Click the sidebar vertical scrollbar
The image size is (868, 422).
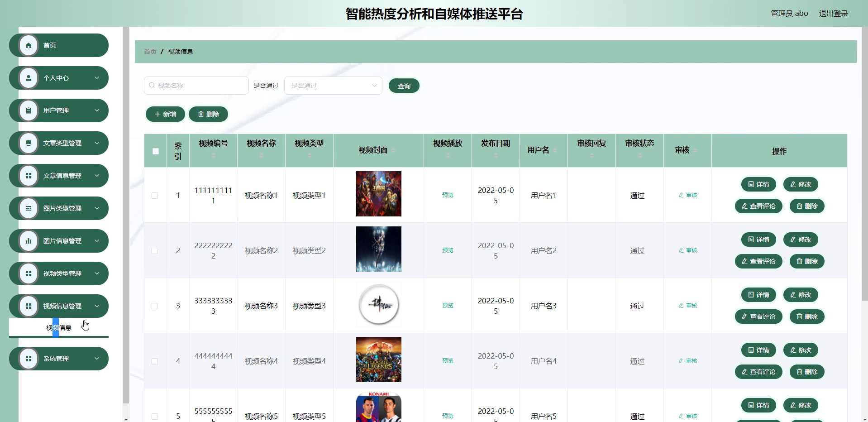pyautogui.click(x=126, y=215)
